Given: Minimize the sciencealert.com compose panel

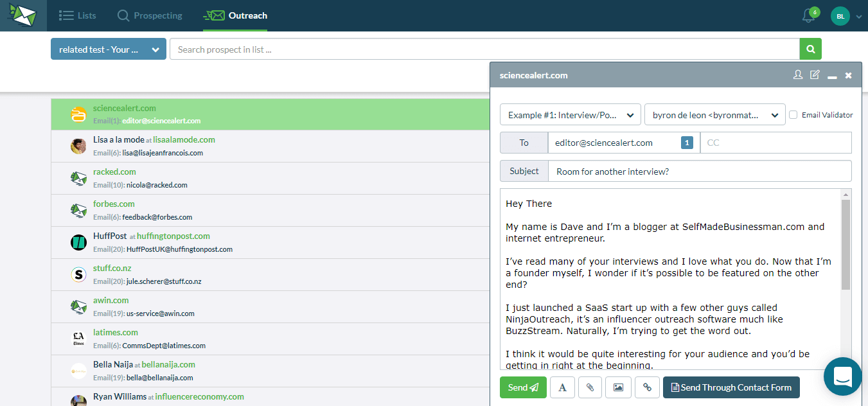Looking at the screenshot, I should tap(832, 76).
